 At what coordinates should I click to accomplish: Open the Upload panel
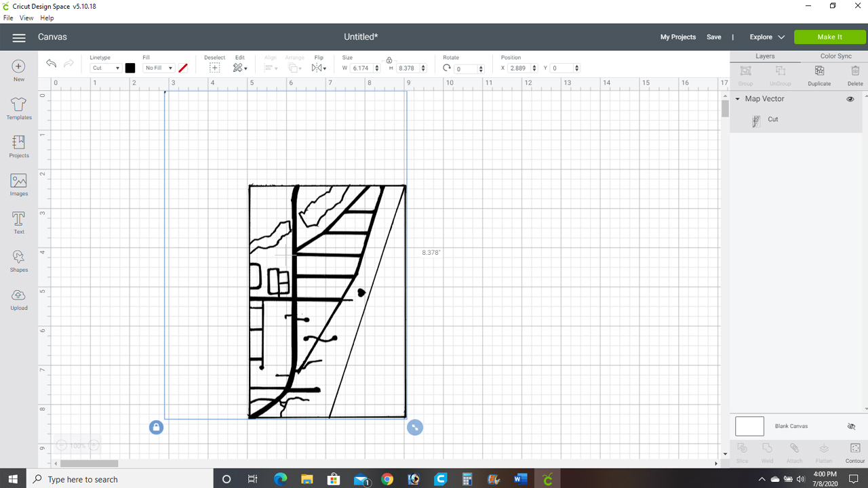[x=19, y=300]
